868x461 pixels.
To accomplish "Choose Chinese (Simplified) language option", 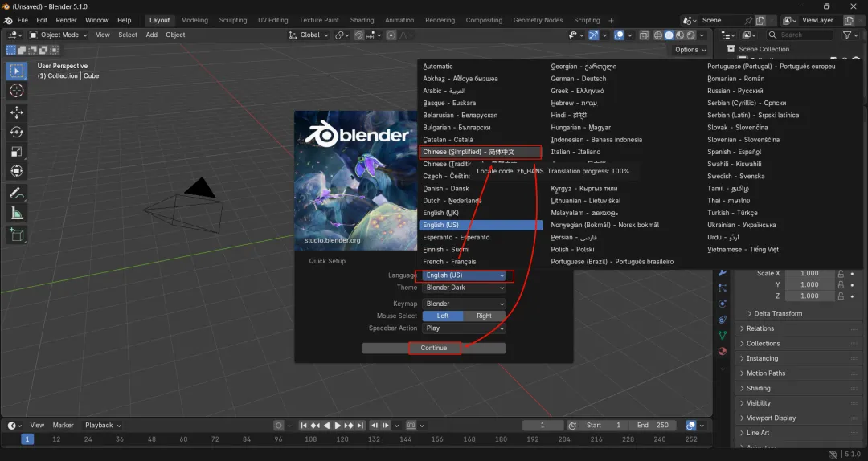I will coord(481,152).
